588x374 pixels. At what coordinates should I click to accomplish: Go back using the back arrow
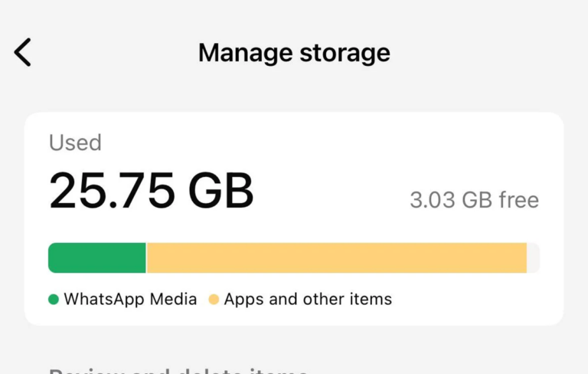23,53
